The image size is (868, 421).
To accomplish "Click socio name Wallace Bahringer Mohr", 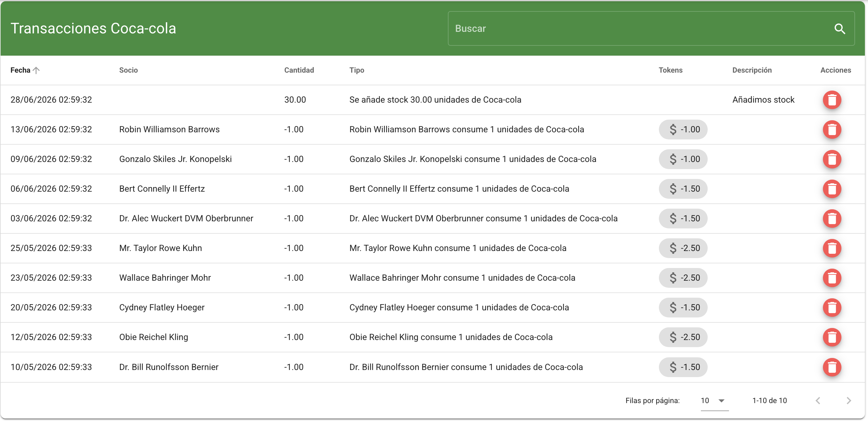I will pos(165,278).
